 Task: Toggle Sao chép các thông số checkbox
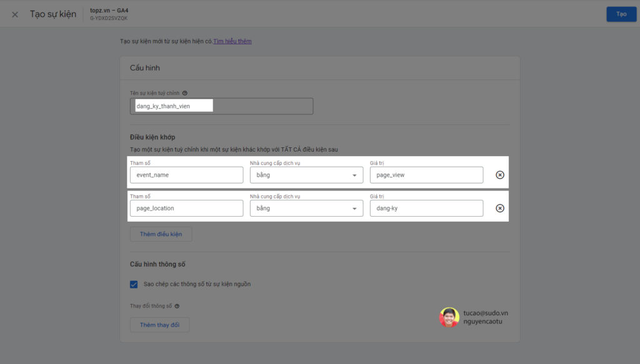pos(134,284)
